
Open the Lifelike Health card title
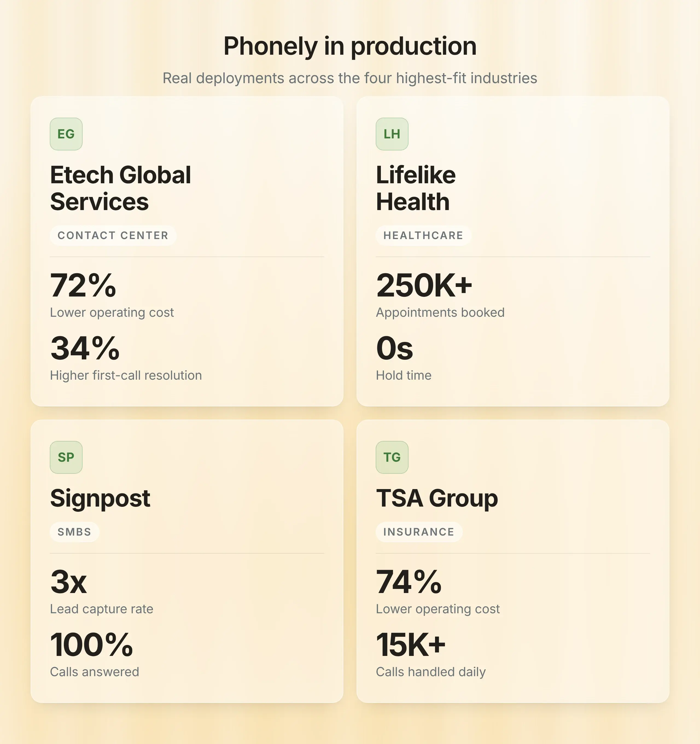coord(416,188)
